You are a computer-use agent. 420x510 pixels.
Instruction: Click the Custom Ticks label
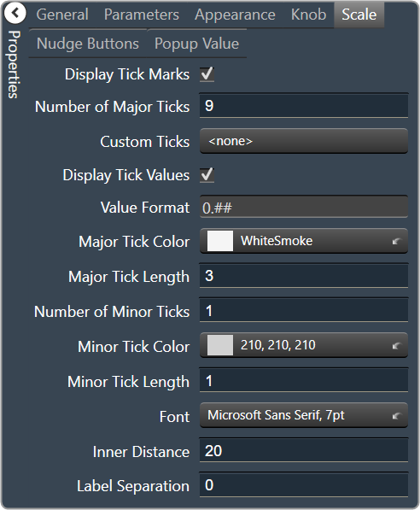144,142
